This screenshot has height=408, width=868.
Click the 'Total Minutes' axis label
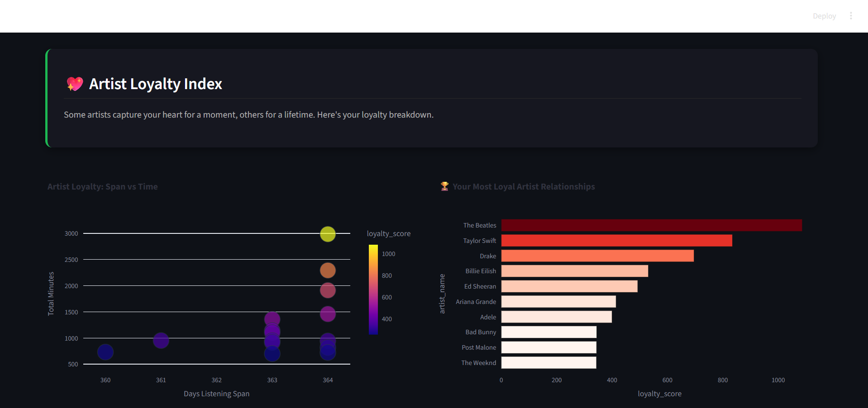pyautogui.click(x=51, y=294)
